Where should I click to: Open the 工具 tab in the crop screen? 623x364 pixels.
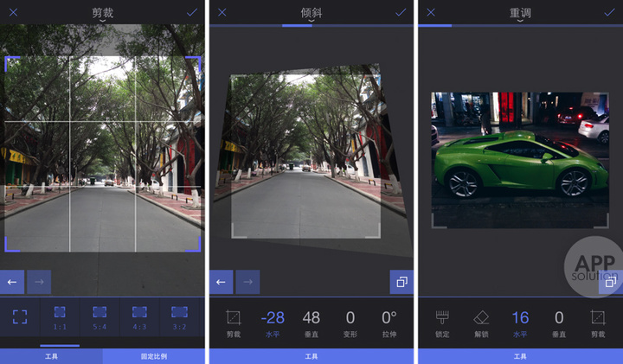point(51,356)
